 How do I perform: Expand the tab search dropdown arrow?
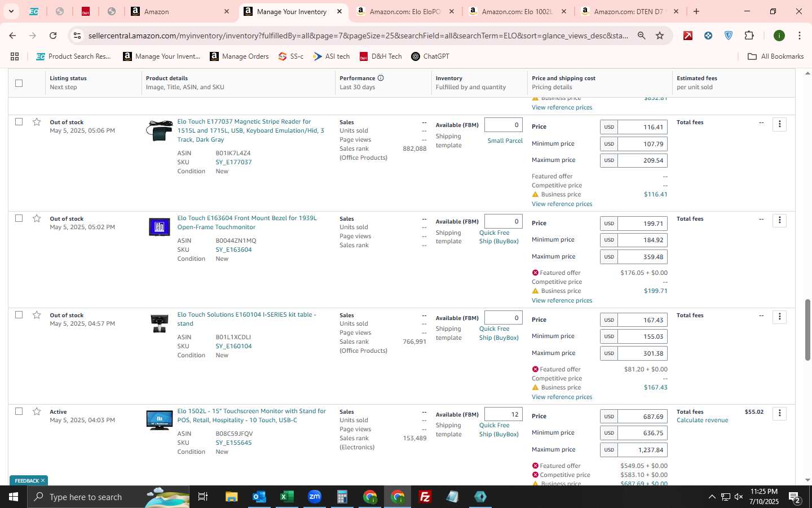pos(11,11)
